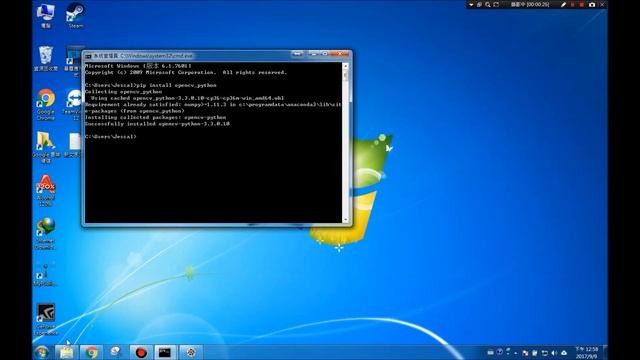Select the Internet Download Manager desktop icon

pyautogui.click(x=46, y=234)
